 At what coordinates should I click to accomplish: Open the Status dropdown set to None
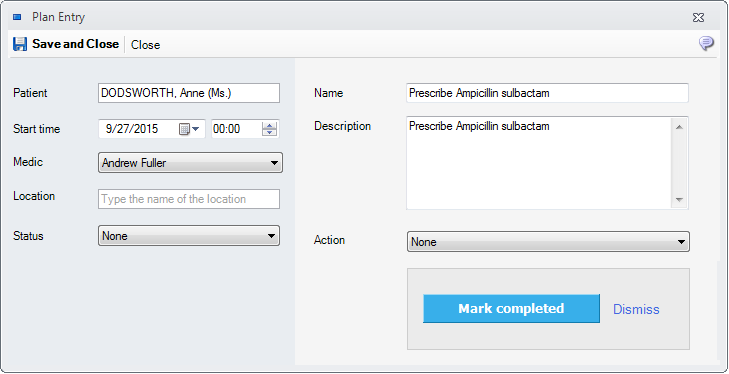(x=189, y=235)
